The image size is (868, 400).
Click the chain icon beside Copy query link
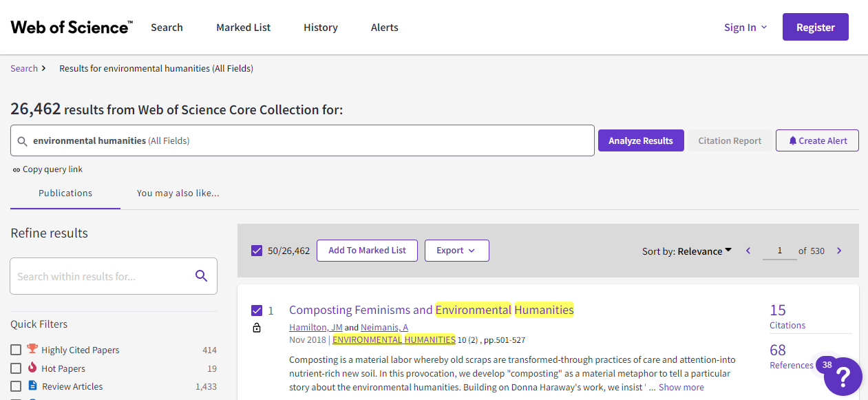(x=17, y=170)
